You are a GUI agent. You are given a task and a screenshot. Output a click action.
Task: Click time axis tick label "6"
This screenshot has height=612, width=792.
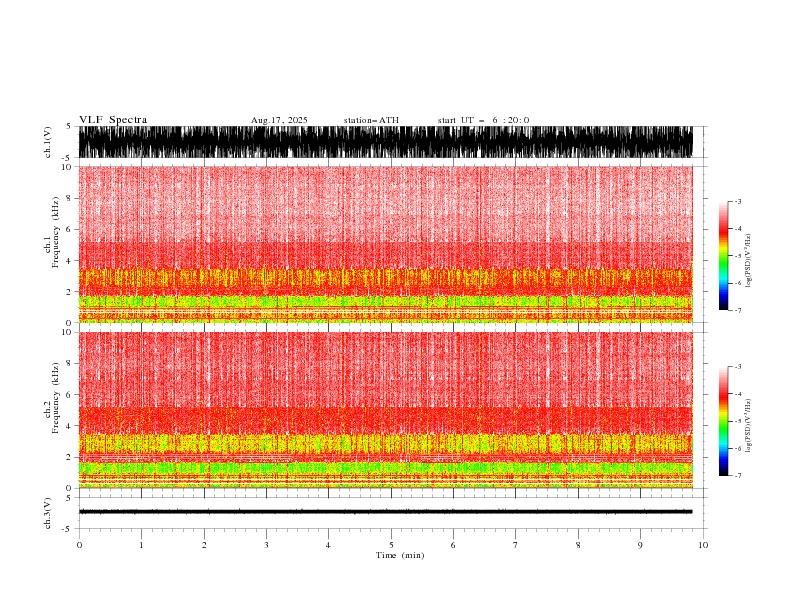pyautogui.click(x=453, y=545)
